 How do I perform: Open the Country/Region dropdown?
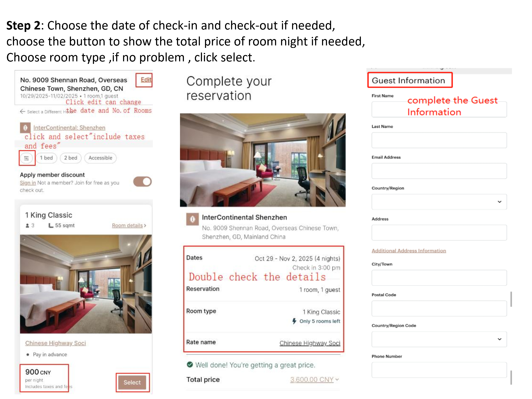coord(439,202)
